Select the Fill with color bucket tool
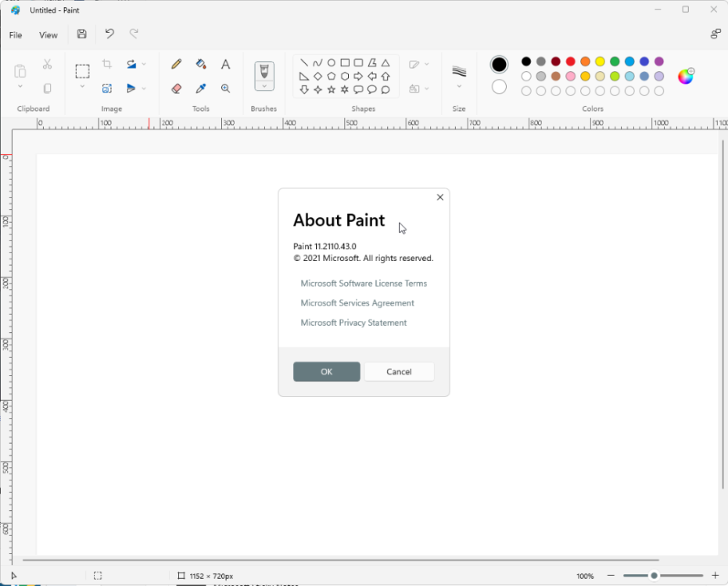 201,64
